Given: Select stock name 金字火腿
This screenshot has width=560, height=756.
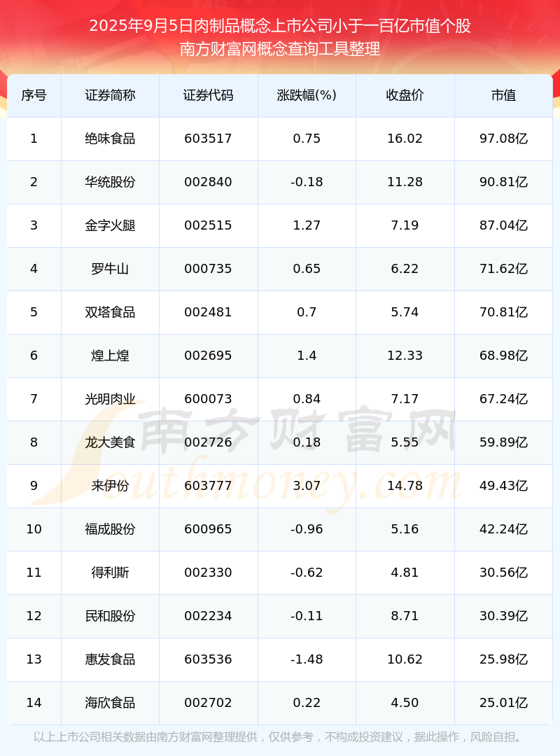Looking at the screenshot, I should point(110,225).
